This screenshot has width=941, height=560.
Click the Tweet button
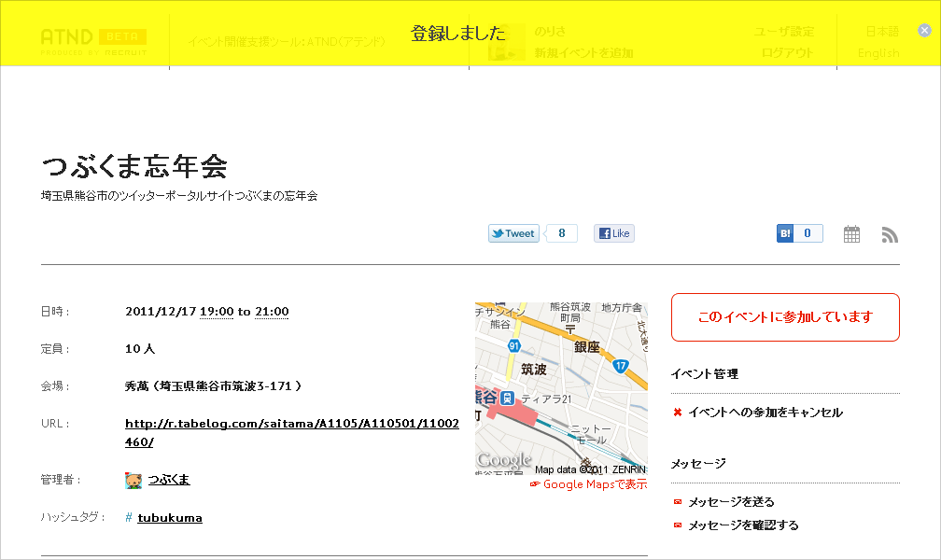pos(513,233)
